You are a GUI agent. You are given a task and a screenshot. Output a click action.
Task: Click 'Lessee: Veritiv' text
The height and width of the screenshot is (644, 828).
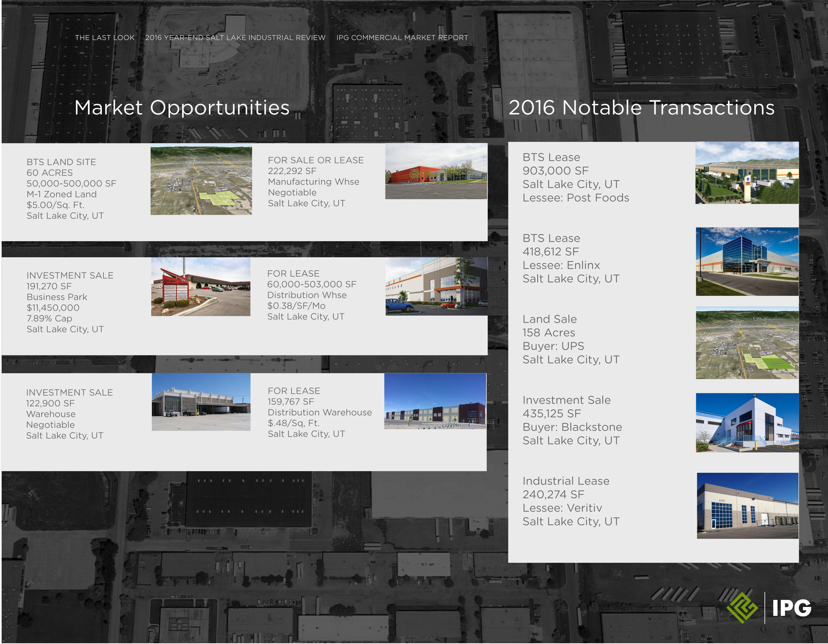562,508
